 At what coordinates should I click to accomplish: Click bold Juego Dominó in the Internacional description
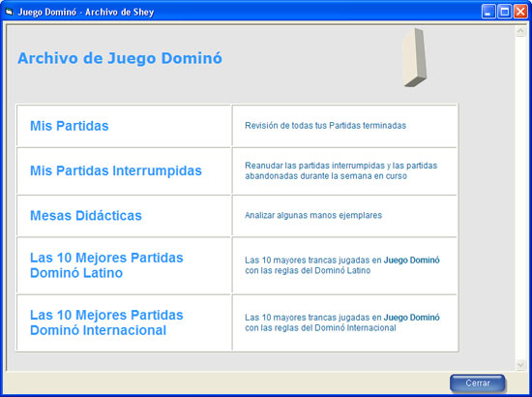click(411, 318)
